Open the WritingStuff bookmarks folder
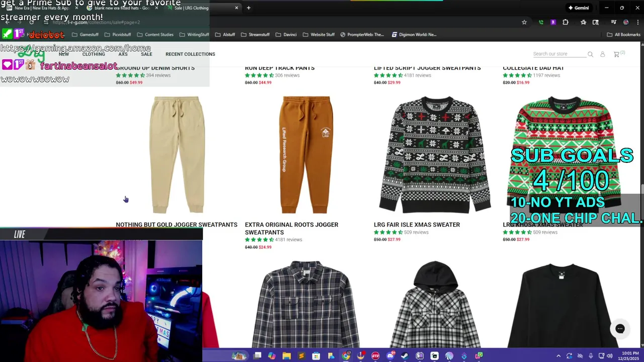This screenshot has width=644, height=362. pyautogui.click(x=194, y=35)
